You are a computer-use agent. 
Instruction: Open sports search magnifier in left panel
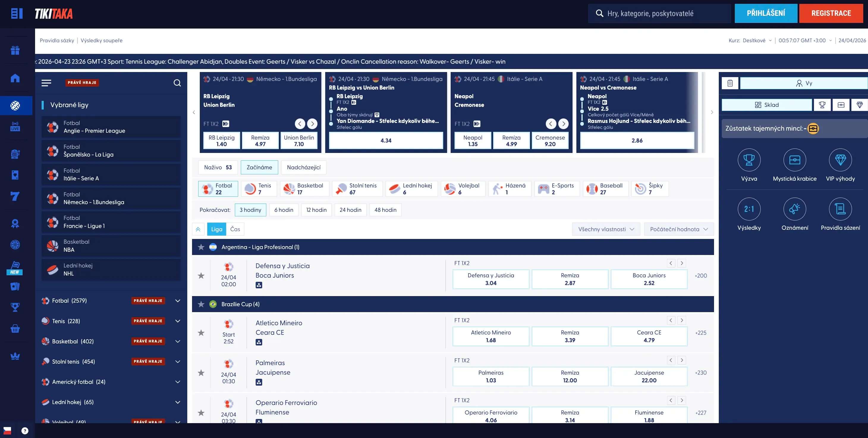(x=177, y=83)
